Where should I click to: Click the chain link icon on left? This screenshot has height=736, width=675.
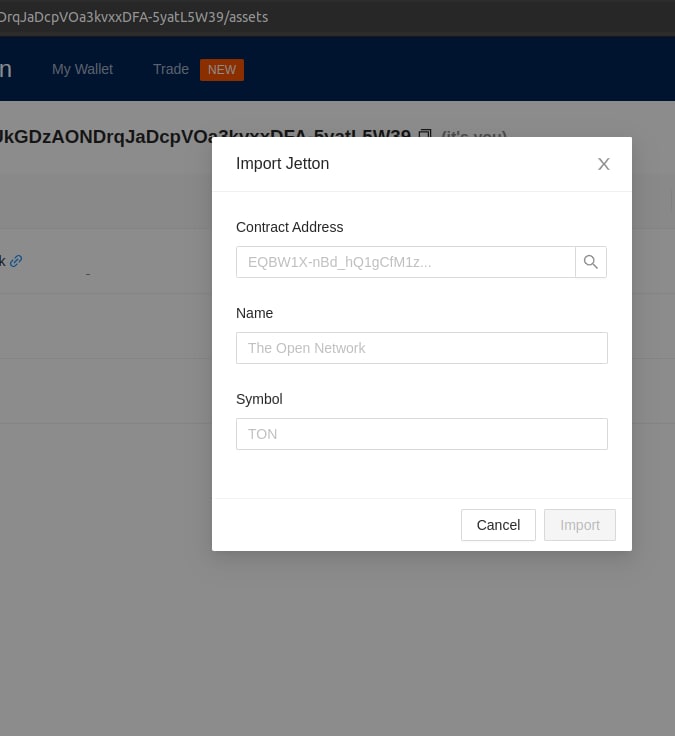[x=16, y=261]
